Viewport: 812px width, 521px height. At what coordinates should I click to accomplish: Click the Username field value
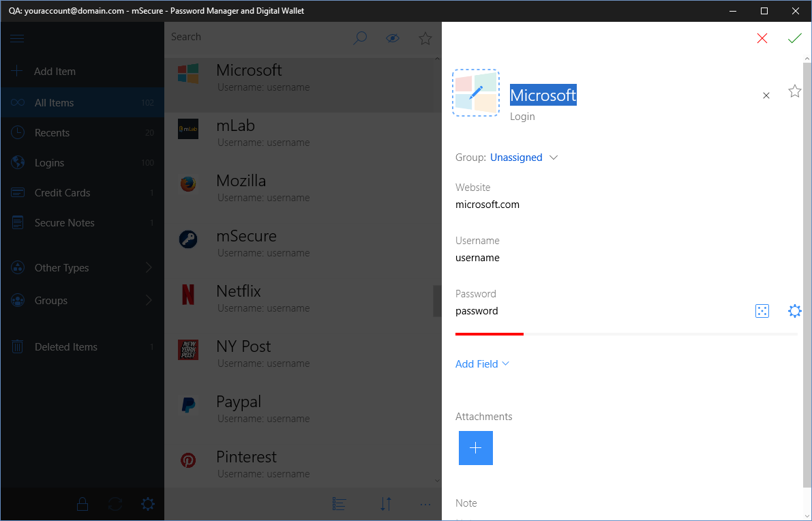[477, 258]
